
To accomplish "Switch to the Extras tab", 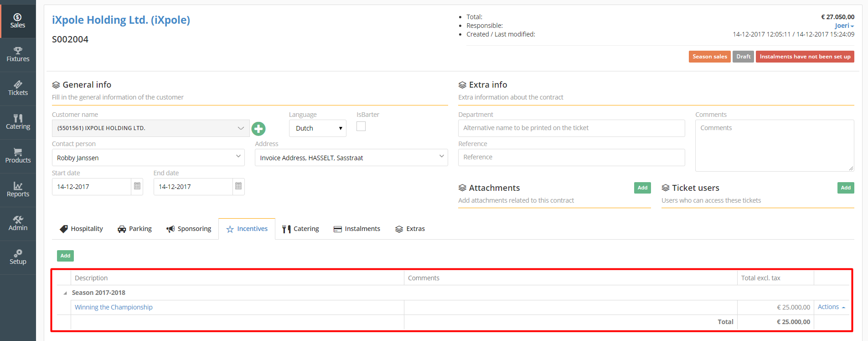I will (x=410, y=229).
